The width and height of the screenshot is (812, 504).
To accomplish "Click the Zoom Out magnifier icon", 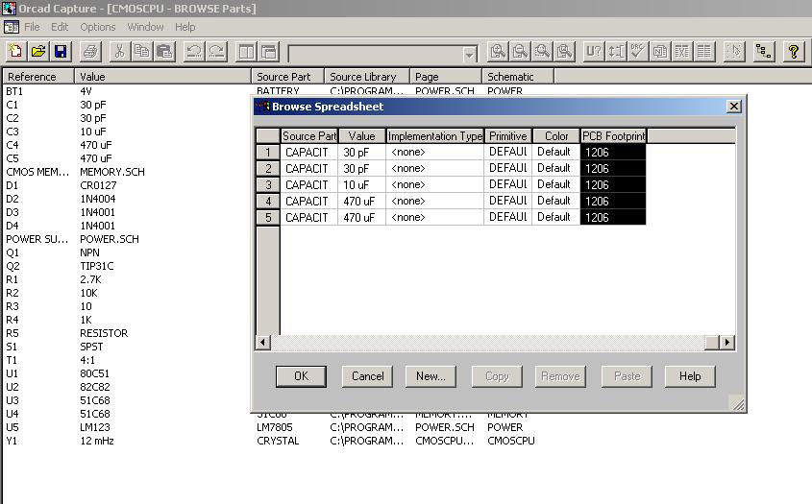I will [x=520, y=52].
